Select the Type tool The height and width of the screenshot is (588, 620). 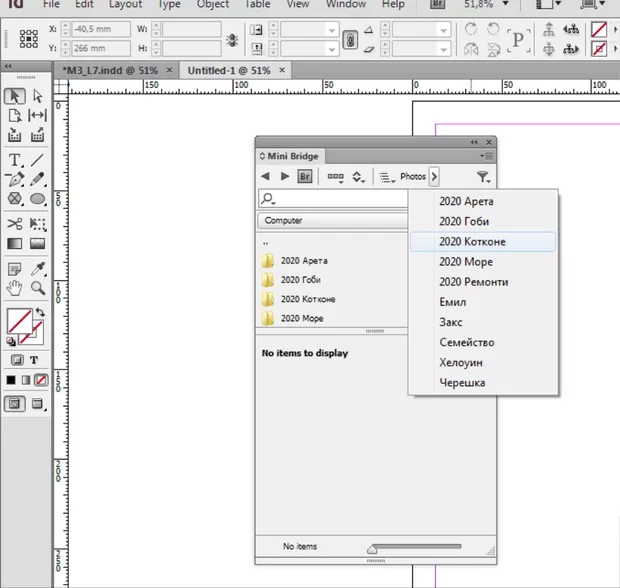click(x=15, y=160)
